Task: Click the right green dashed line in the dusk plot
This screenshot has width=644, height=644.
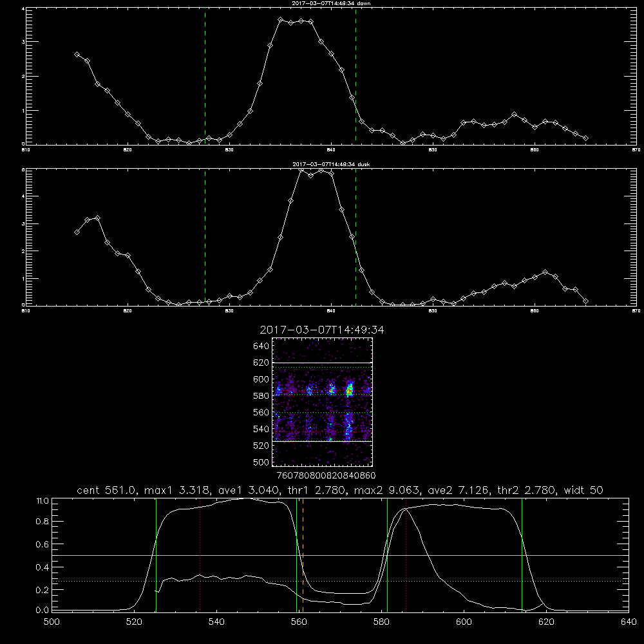Action: point(355,237)
